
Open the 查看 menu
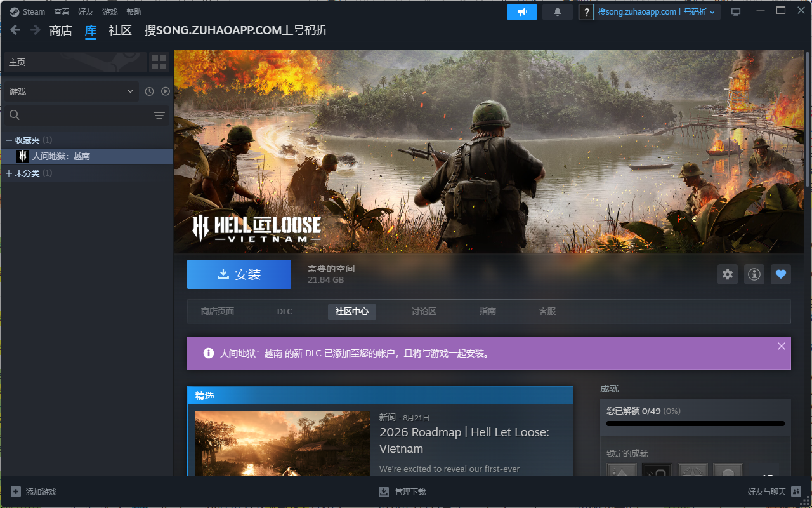coord(62,12)
